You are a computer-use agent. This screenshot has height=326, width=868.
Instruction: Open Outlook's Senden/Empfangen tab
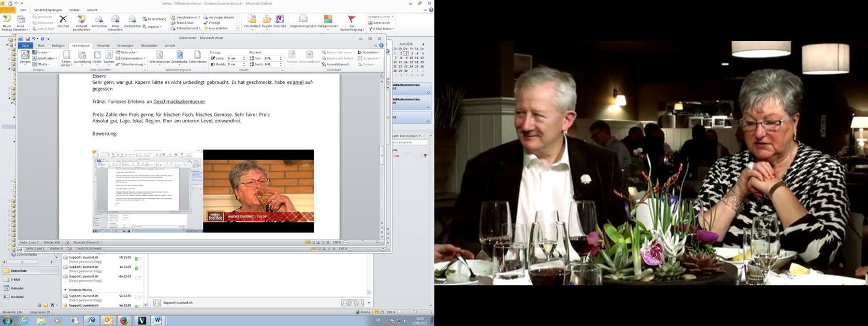pos(48,10)
